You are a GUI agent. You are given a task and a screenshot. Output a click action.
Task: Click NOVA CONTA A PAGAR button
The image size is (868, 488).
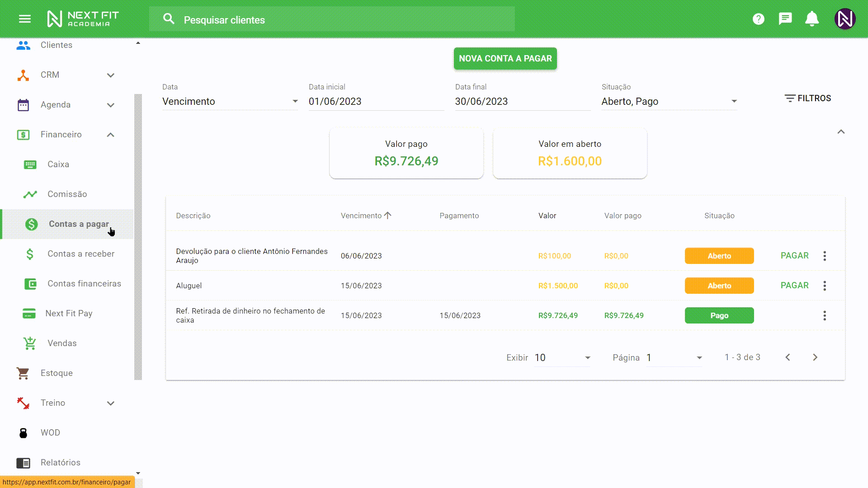coord(505,59)
